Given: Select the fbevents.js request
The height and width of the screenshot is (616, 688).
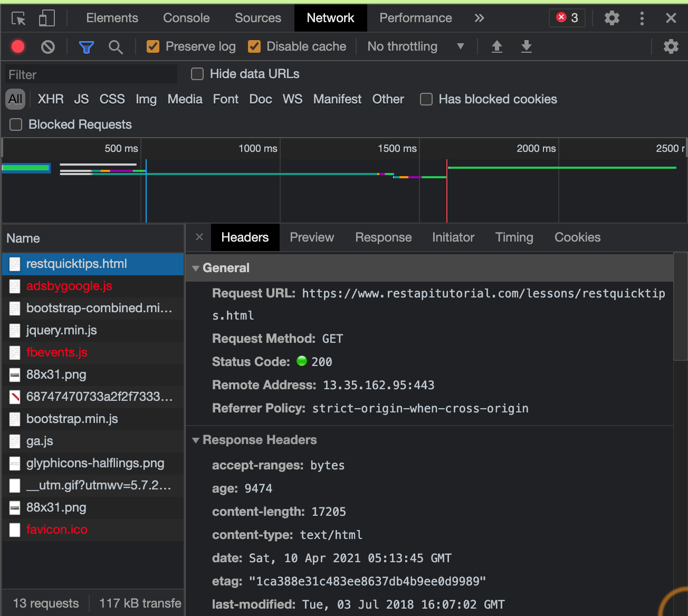Looking at the screenshot, I should (93, 352).
